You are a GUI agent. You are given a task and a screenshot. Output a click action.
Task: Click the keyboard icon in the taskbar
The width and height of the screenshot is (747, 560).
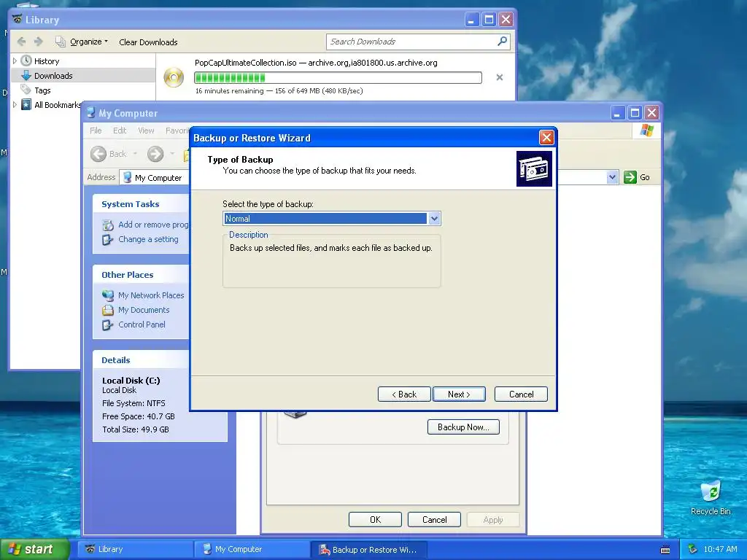coord(665,550)
